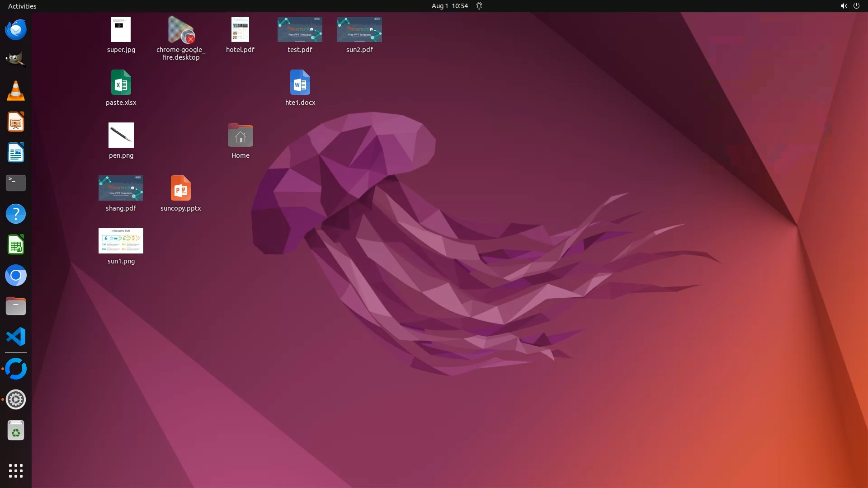Open LibreOffice Writer in the dock
The image size is (868, 488).
[x=16, y=153]
